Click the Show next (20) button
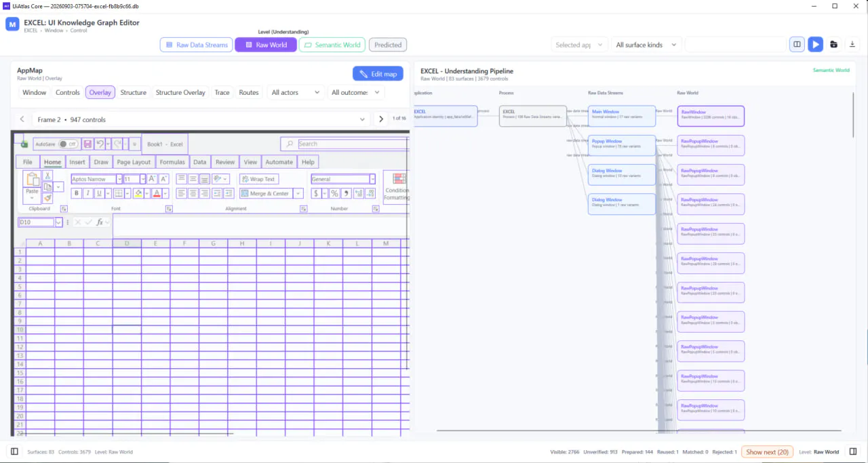 (767, 452)
